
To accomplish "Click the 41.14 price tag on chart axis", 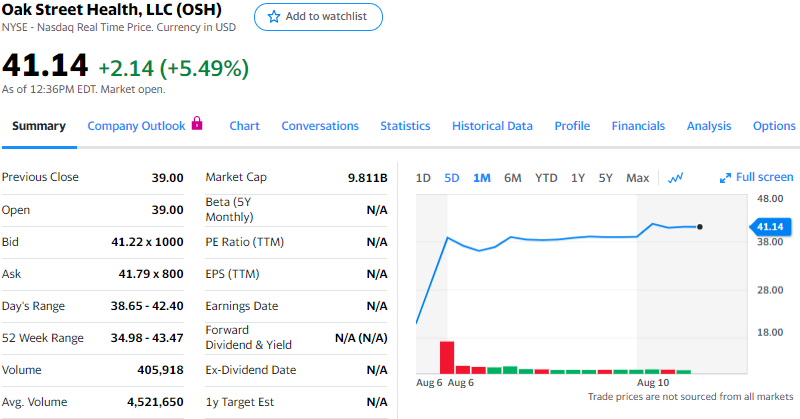I will tap(770, 227).
